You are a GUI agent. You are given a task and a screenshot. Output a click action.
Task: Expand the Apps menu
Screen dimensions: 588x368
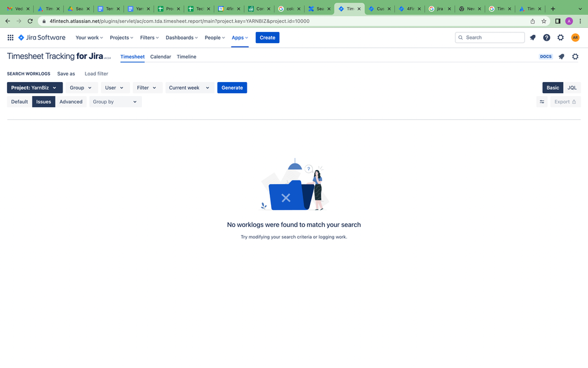[x=240, y=38]
